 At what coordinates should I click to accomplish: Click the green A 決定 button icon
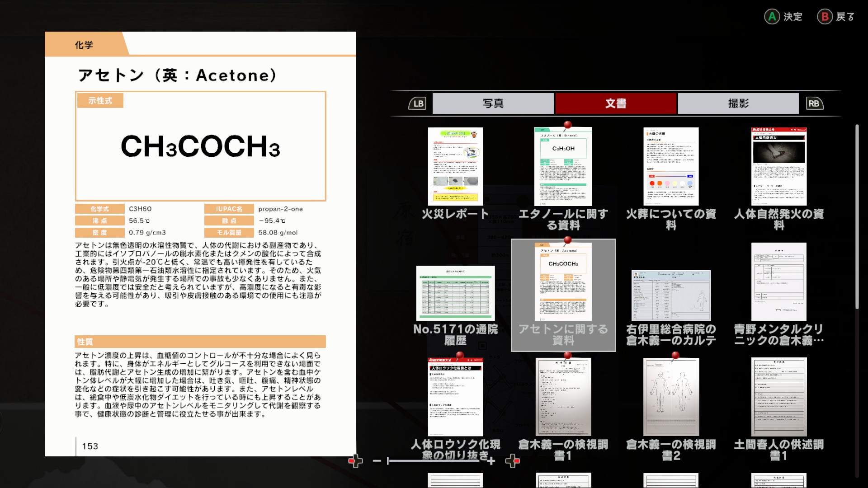pos(772,17)
